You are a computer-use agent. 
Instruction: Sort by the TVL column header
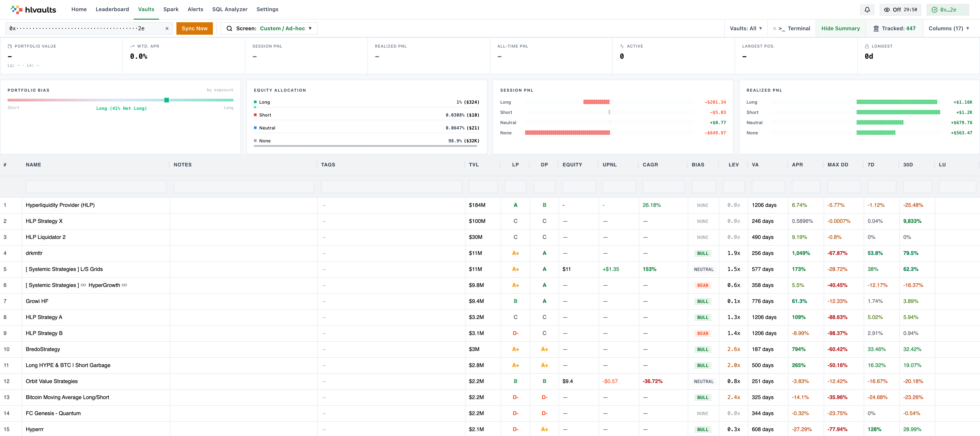click(x=474, y=165)
